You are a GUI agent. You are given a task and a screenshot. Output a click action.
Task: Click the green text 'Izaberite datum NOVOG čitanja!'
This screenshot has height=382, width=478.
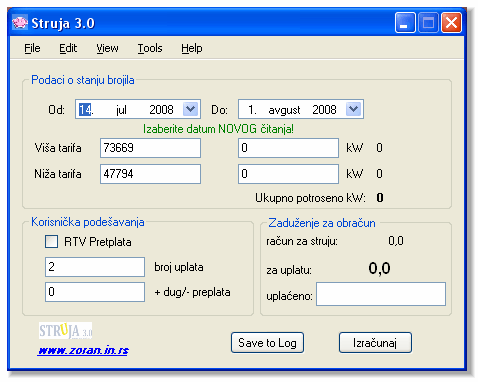click(218, 129)
